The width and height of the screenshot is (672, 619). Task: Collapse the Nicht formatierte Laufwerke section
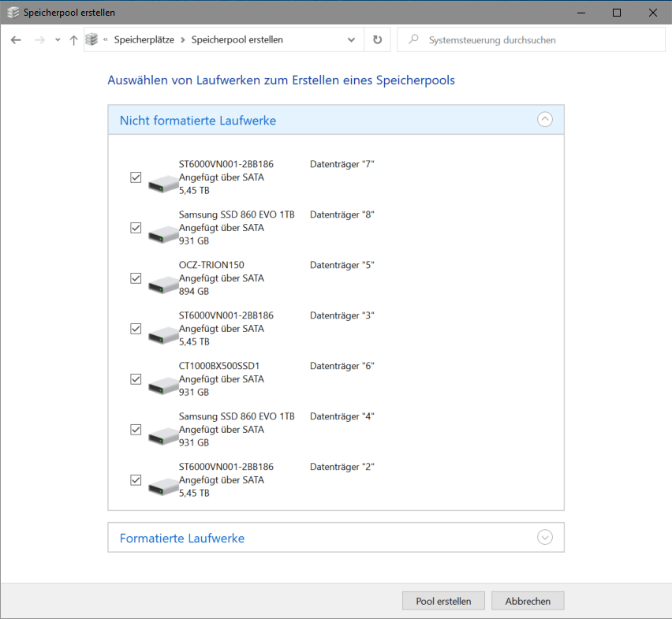click(x=545, y=119)
